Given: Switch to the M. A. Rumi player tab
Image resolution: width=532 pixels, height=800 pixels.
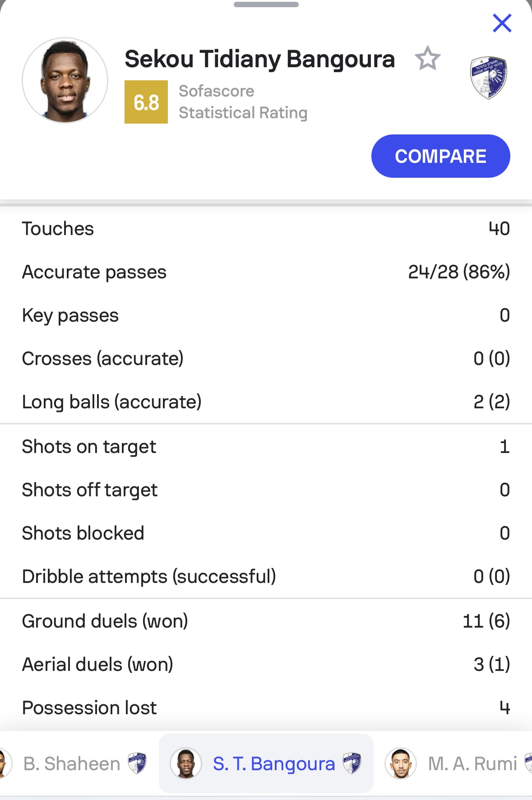Looking at the screenshot, I should [458, 763].
